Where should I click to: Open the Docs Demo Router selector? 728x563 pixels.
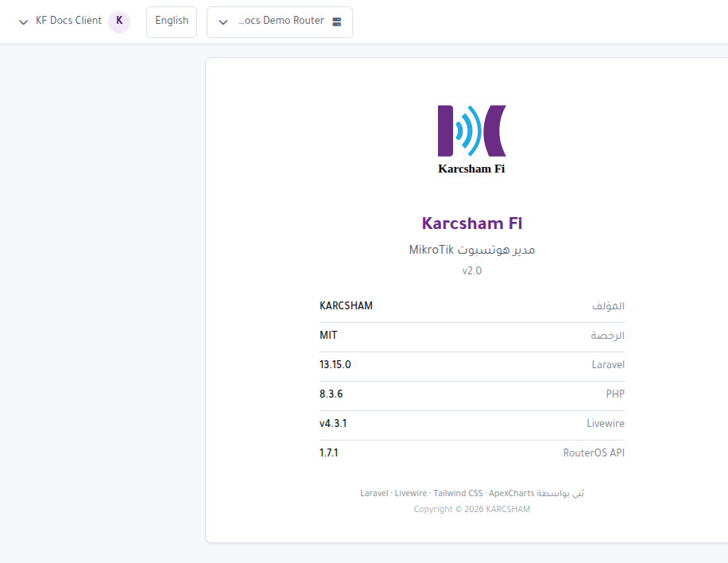pos(280,21)
